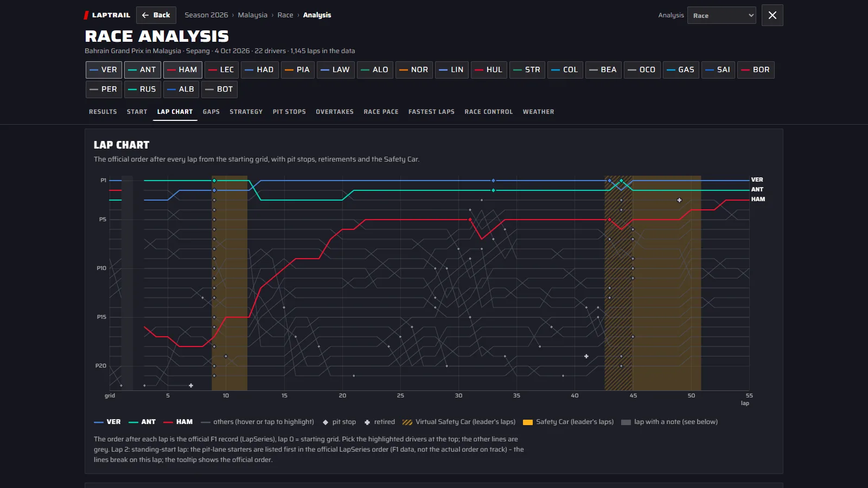Enable PIA driver highlight
Screen dimensions: 868x488
click(298, 70)
